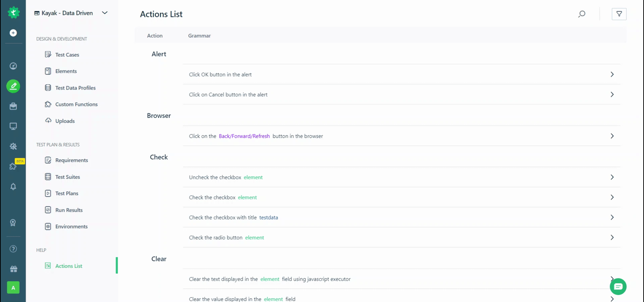
Task: Click the search magnifier icon in Actions List
Action: pyautogui.click(x=582, y=14)
